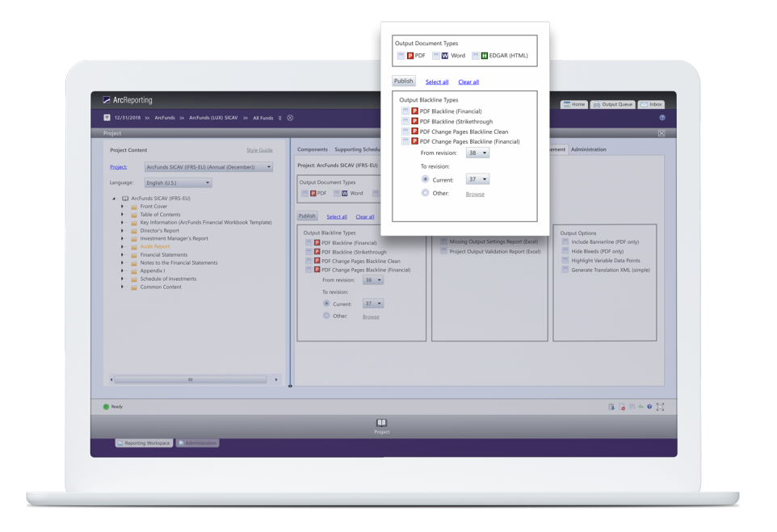Open the Output Queue
Viewport: 777px width, 532px height.
[x=612, y=104]
